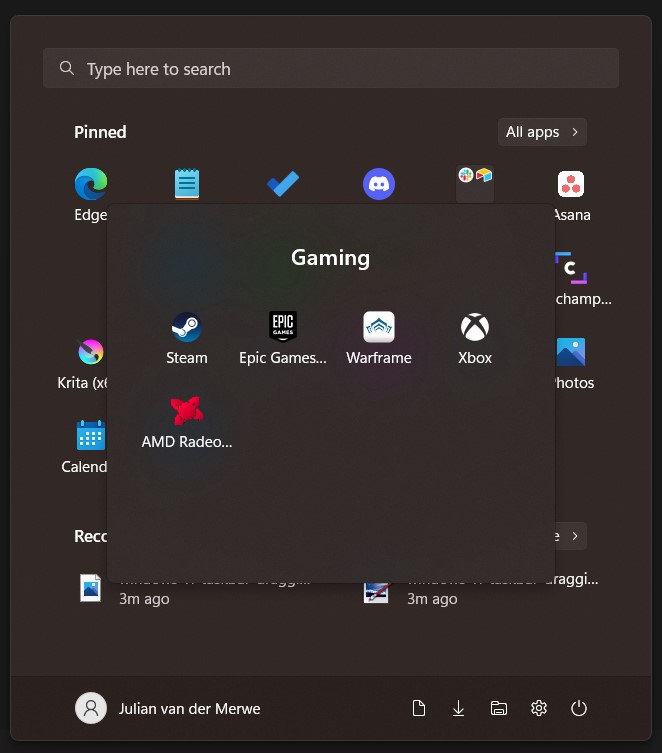Open the Downloads folder shortcut

(459, 708)
